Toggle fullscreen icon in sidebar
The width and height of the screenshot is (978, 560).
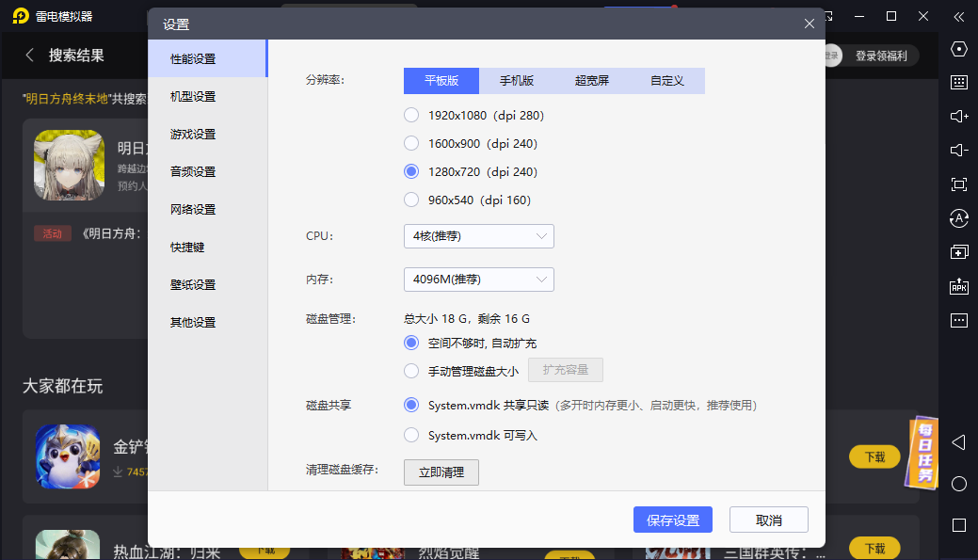pyautogui.click(x=958, y=184)
